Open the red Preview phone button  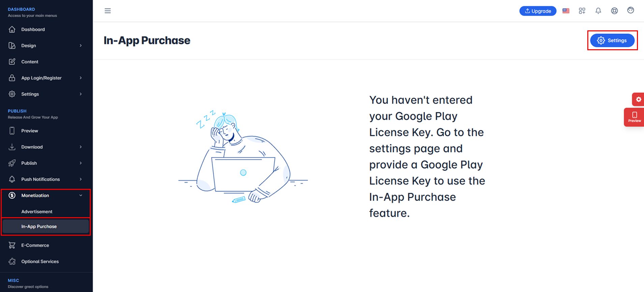pyautogui.click(x=634, y=117)
